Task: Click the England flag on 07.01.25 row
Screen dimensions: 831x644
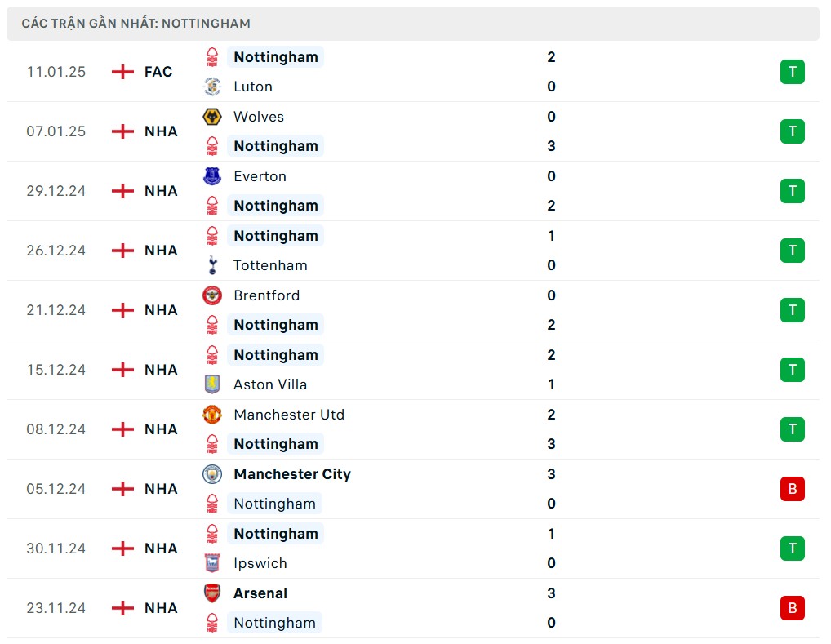Action: (x=122, y=131)
